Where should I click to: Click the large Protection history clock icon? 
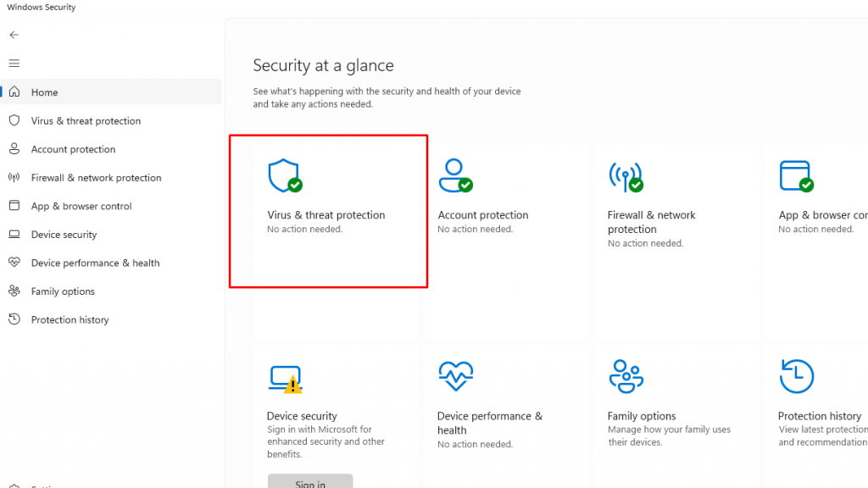click(797, 376)
